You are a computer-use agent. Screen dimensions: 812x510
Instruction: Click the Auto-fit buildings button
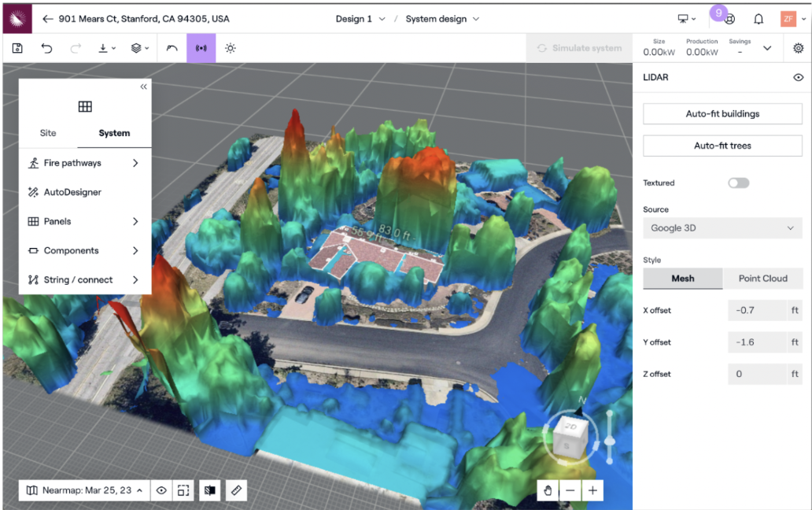722,113
